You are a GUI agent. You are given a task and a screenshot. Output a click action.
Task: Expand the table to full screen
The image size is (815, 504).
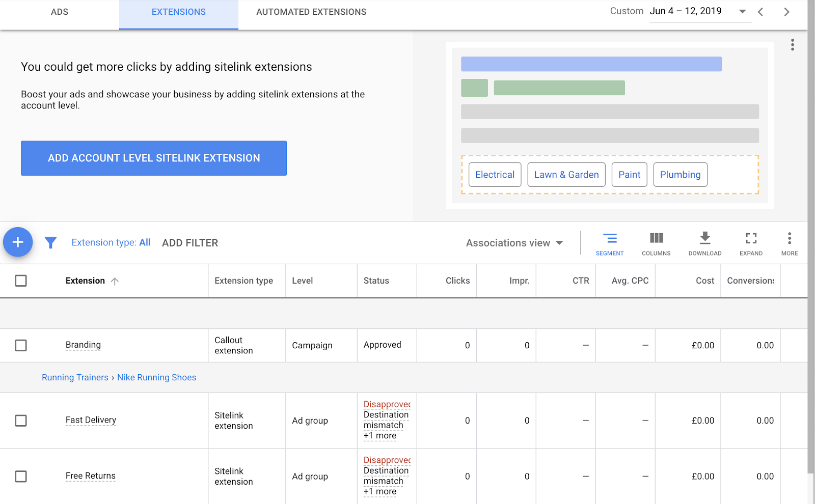[751, 243]
